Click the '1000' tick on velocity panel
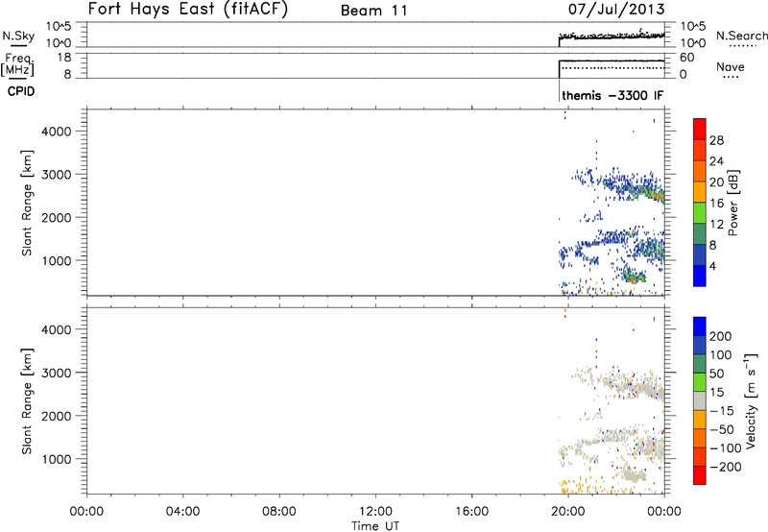 tap(57, 459)
